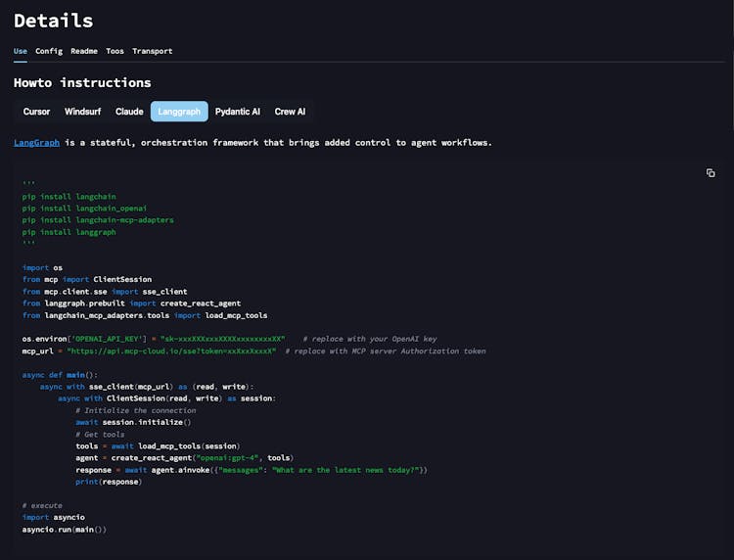Click 'await session.initialize()' line
Screen dimensions: 734x560
click(133, 422)
